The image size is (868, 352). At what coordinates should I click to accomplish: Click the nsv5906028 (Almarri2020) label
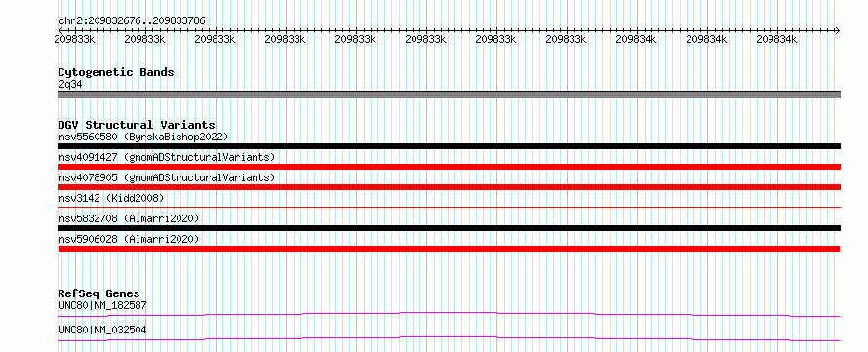129,239
